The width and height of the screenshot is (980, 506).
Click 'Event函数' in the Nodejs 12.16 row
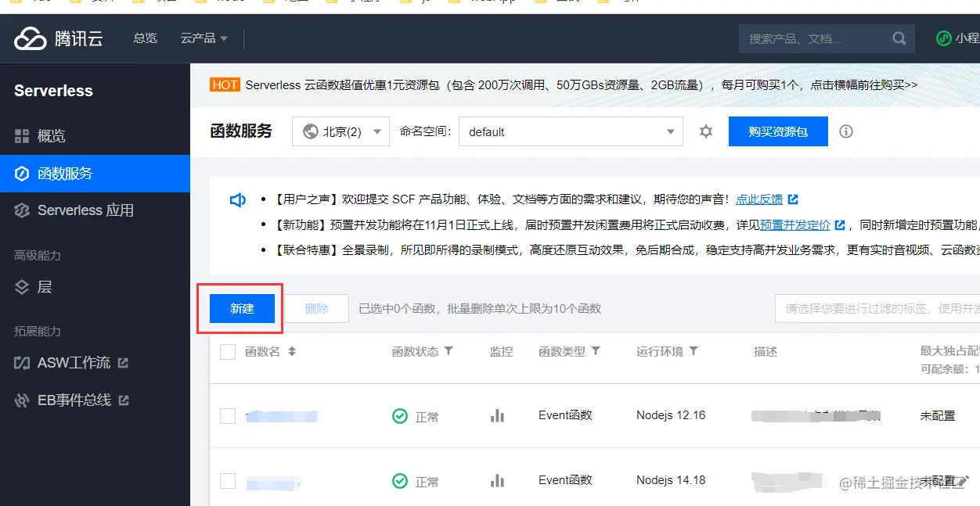[565, 415]
